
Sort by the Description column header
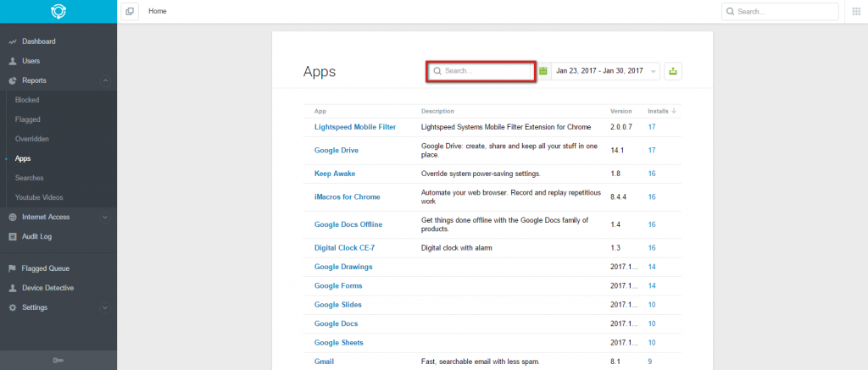[x=437, y=111]
